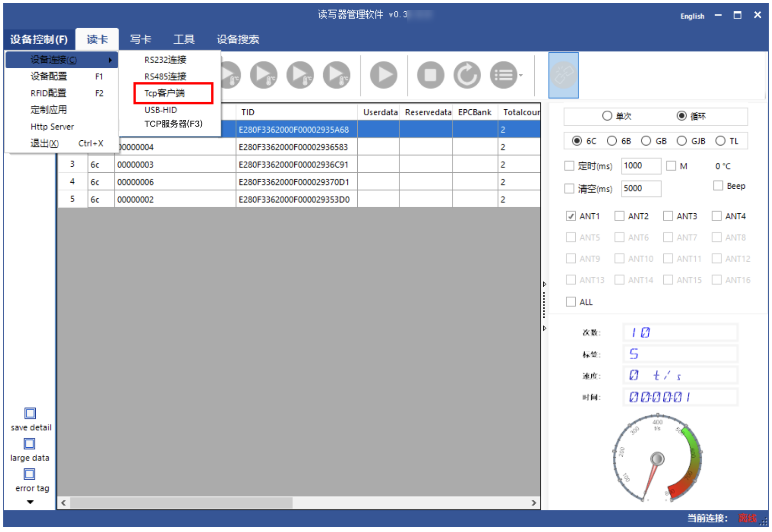Click the circular refresh arrow icon

click(x=466, y=75)
